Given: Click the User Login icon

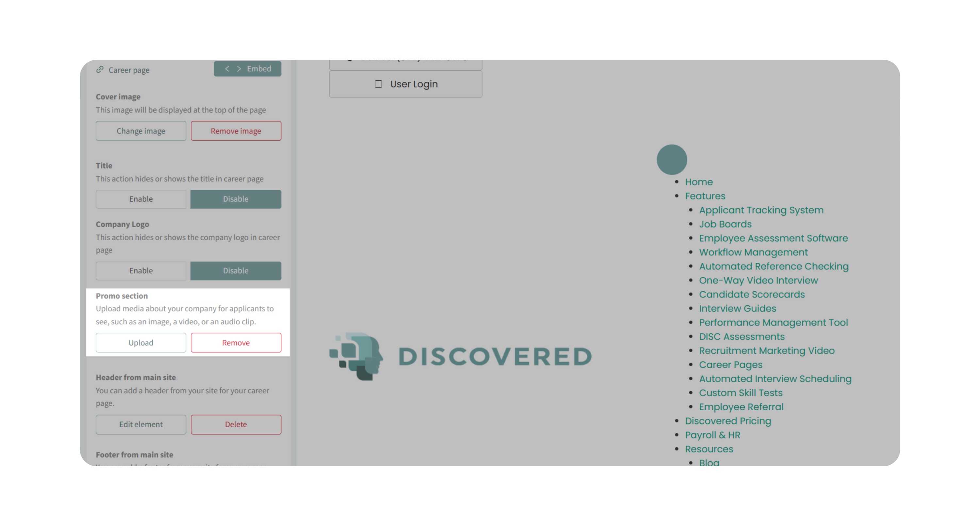Looking at the screenshot, I should pyautogui.click(x=378, y=84).
